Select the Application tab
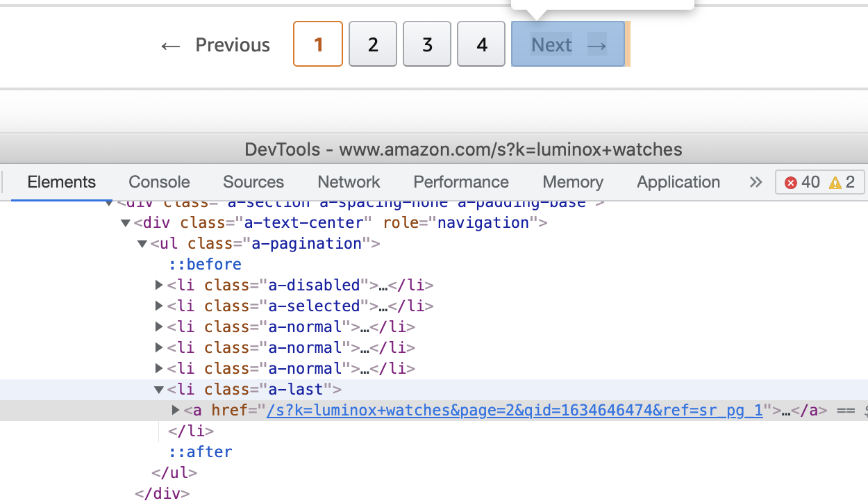The width and height of the screenshot is (868, 503). (x=678, y=182)
